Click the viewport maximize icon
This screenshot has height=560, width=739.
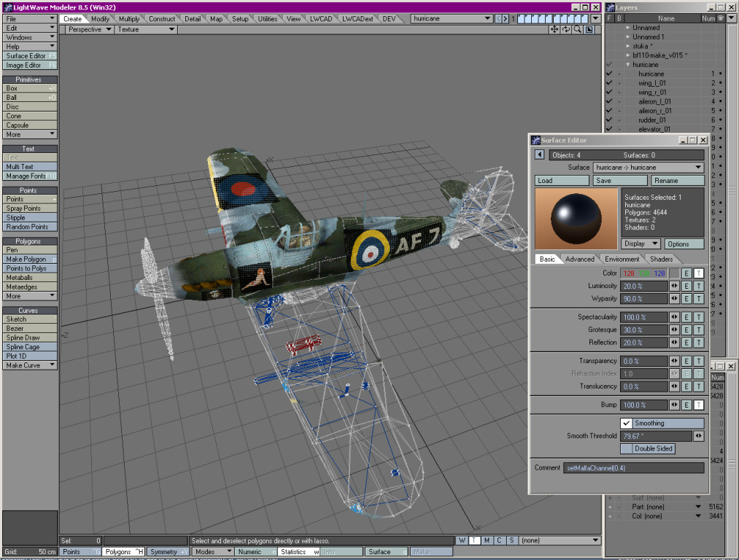pos(589,30)
